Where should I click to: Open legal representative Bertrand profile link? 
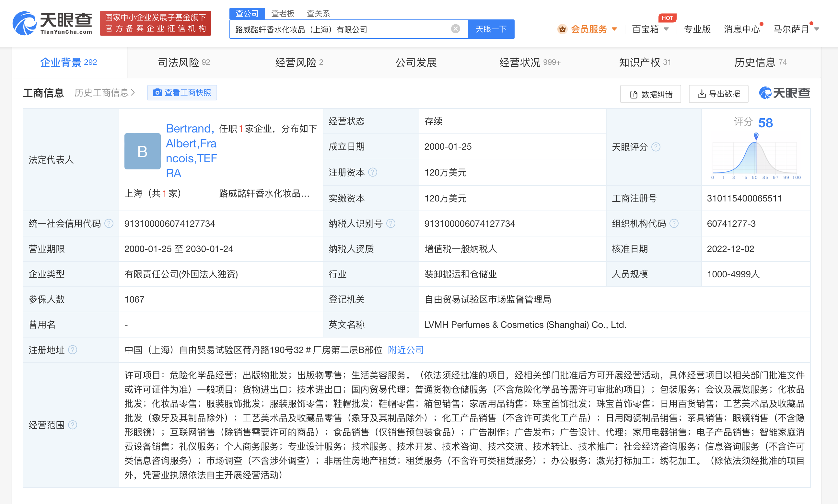[x=191, y=150]
